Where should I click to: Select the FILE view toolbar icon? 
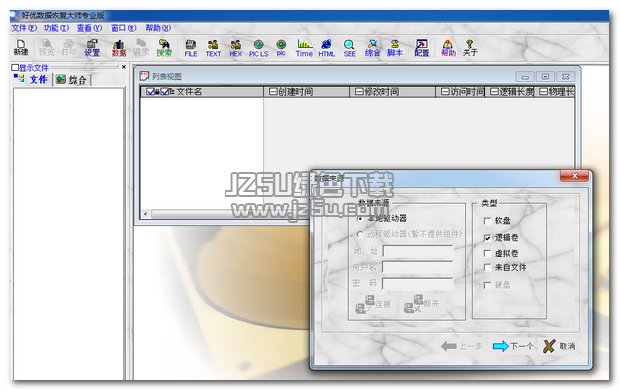191,48
